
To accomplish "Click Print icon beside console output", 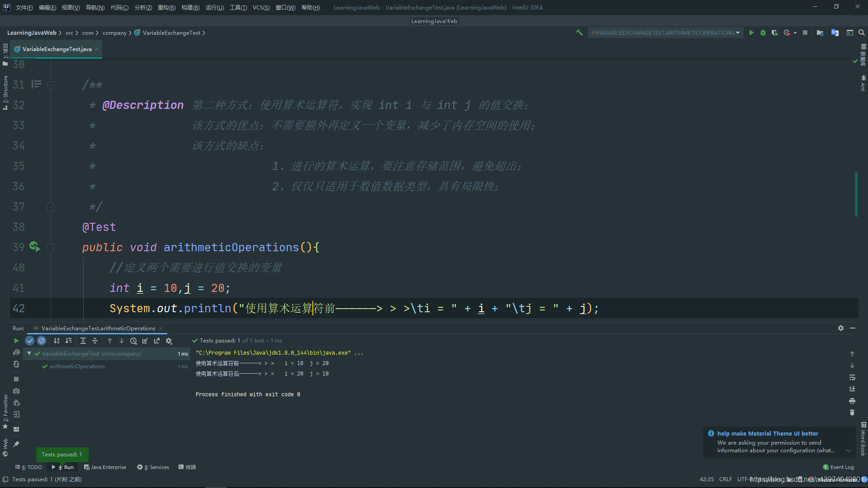I will coord(852,401).
